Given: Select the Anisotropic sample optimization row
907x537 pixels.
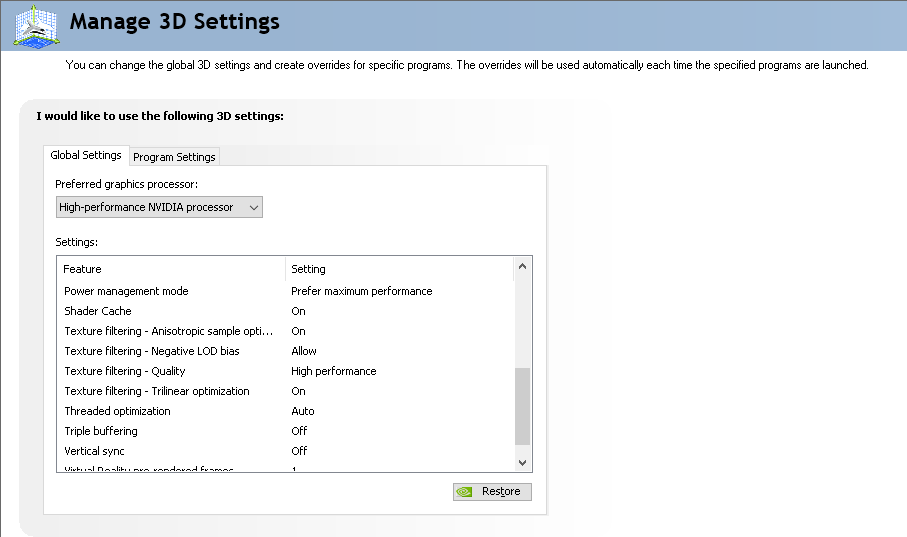Looking at the screenshot, I should 168,331.
